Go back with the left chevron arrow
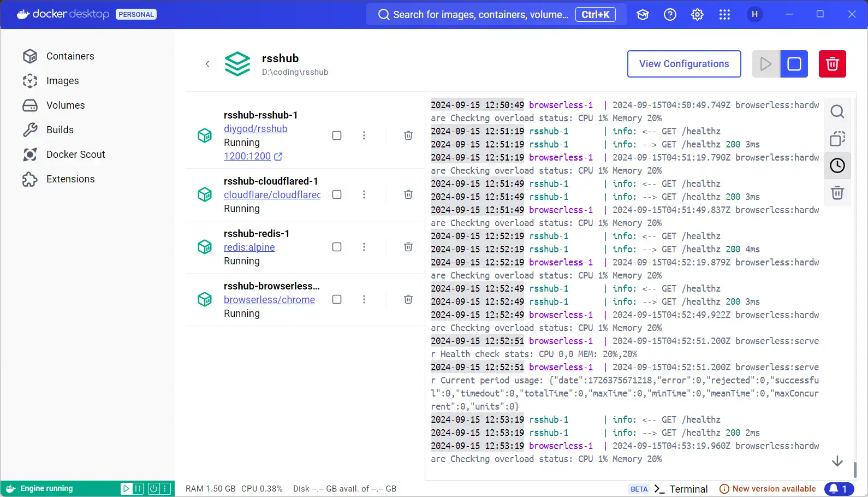The width and height of the screenshot is (868, 497). (207, 64)
